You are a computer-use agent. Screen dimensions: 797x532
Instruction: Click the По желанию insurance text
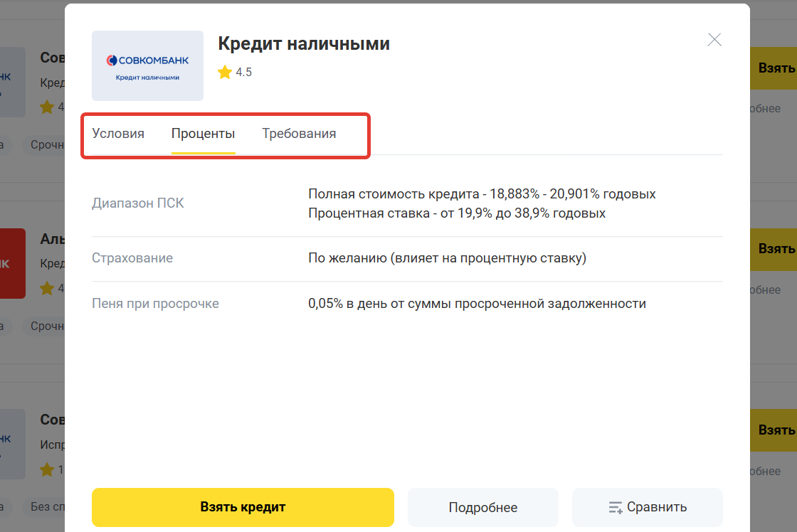448,258
